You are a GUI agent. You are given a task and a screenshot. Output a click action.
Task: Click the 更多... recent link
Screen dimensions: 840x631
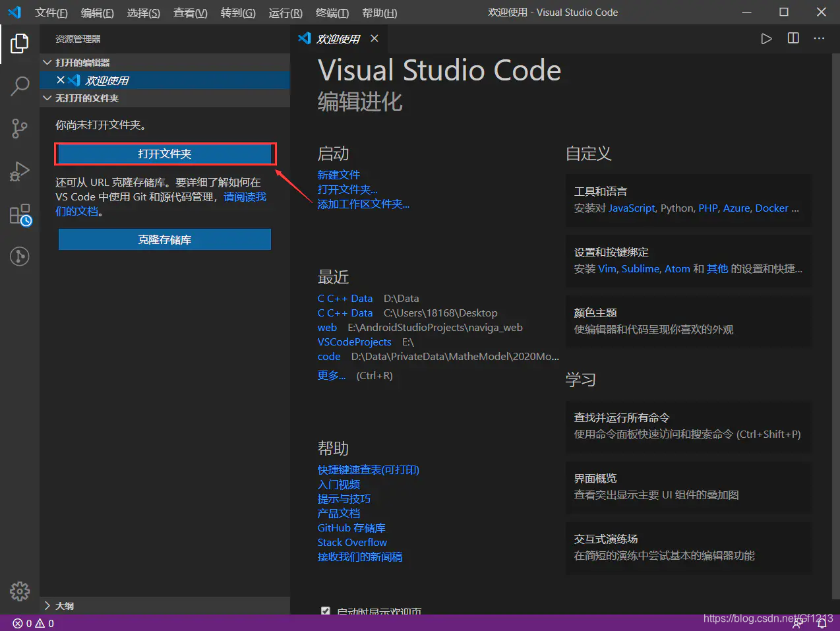click(332, 375)
